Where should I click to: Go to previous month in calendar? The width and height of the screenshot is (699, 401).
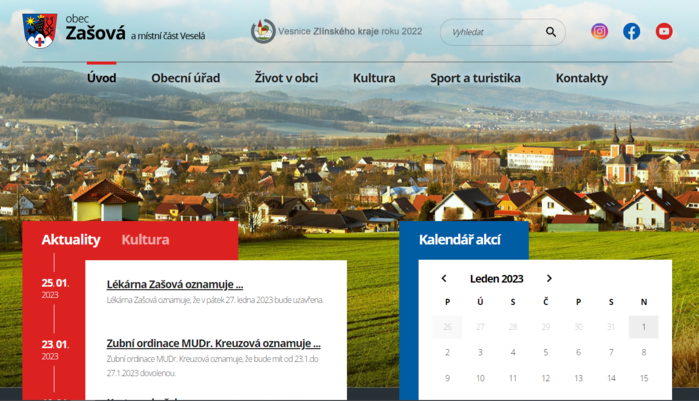[444, 279]
